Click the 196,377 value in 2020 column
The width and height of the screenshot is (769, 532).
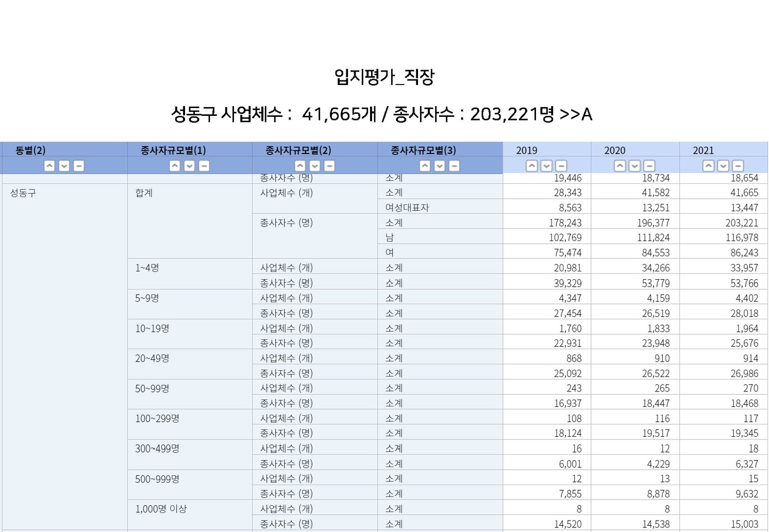click(x=653, y=222)
